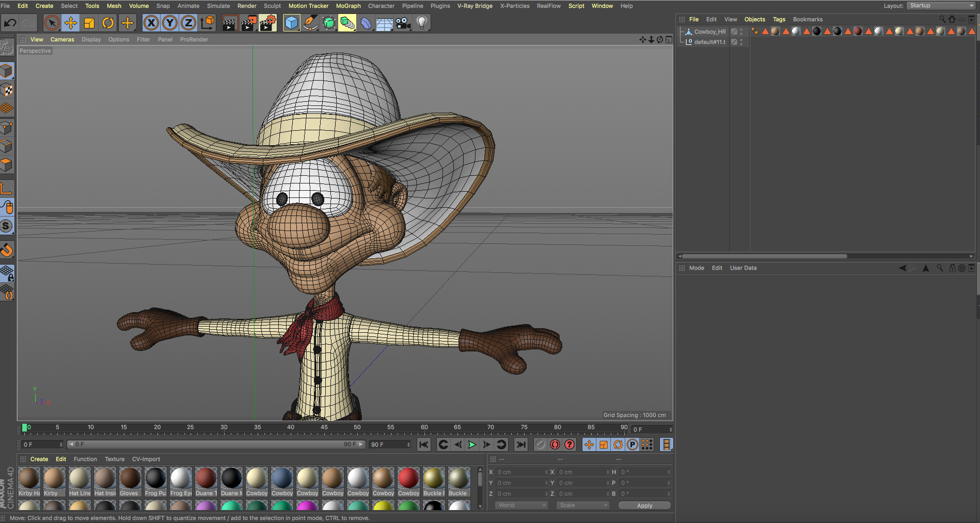Toggle coordinate system icon

tap(208, 23)
